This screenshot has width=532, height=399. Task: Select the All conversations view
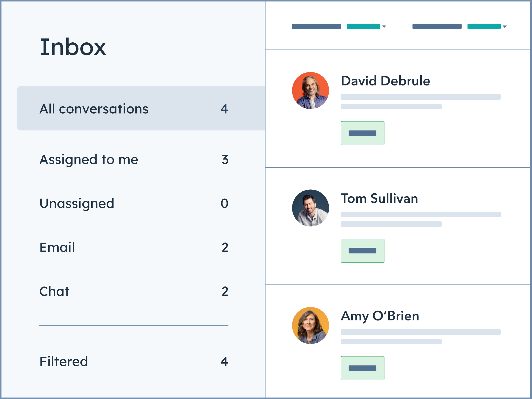[94, 109]
